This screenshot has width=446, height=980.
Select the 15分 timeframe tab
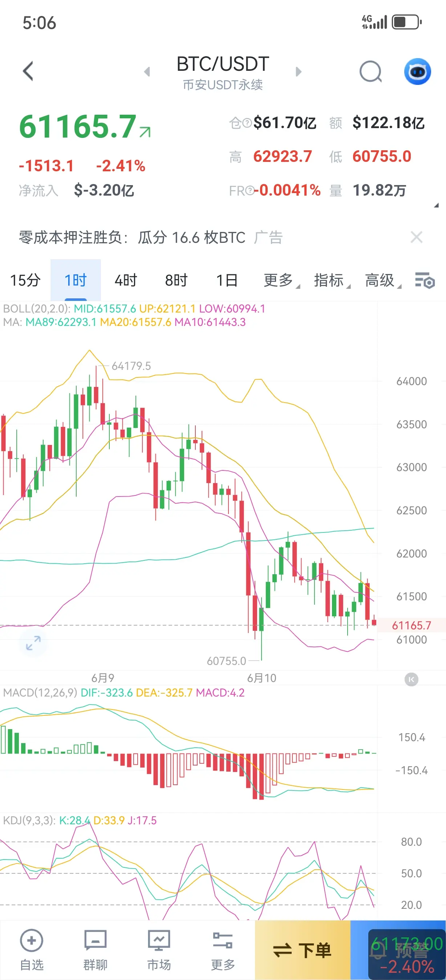point(25,280)
